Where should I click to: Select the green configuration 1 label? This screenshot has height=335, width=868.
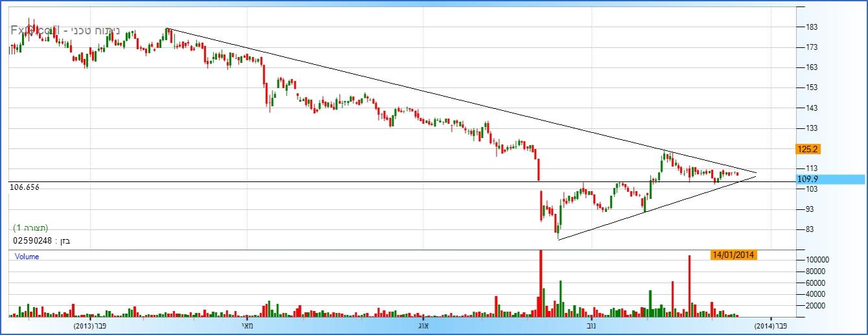(x=31, y=228)
